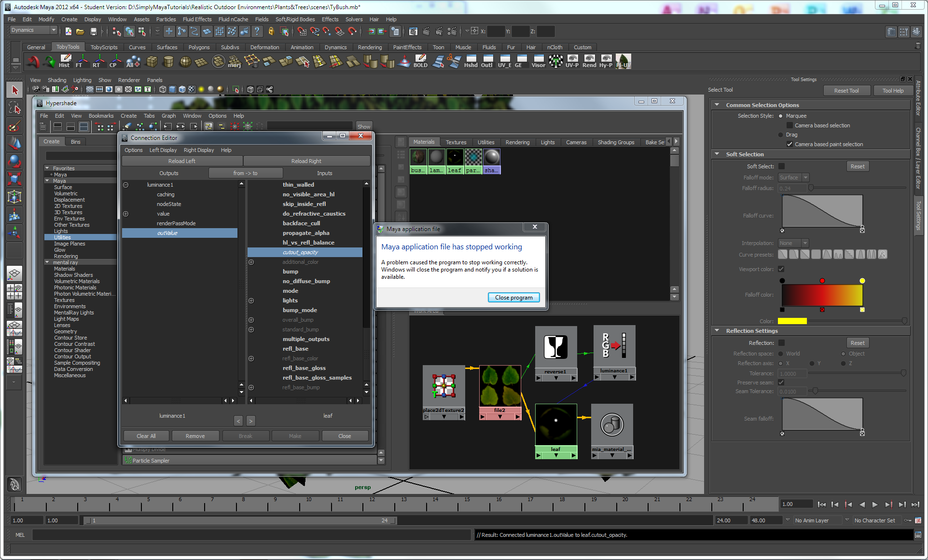
Task: Toggle Camera based paint selection checkbox
Action: pos(789,144)
